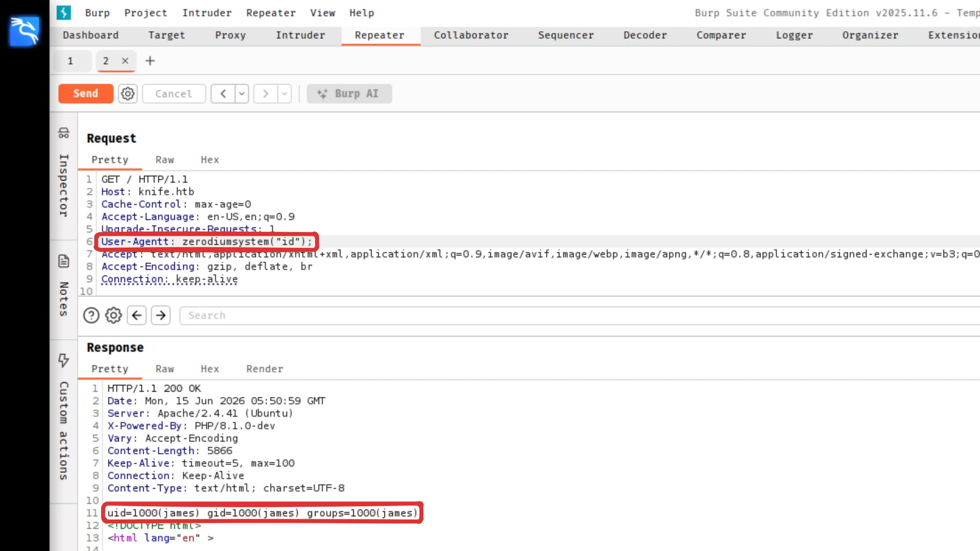Open the Intruder menu
This screenshot has width=980, height=551.
tap(207, 13)
